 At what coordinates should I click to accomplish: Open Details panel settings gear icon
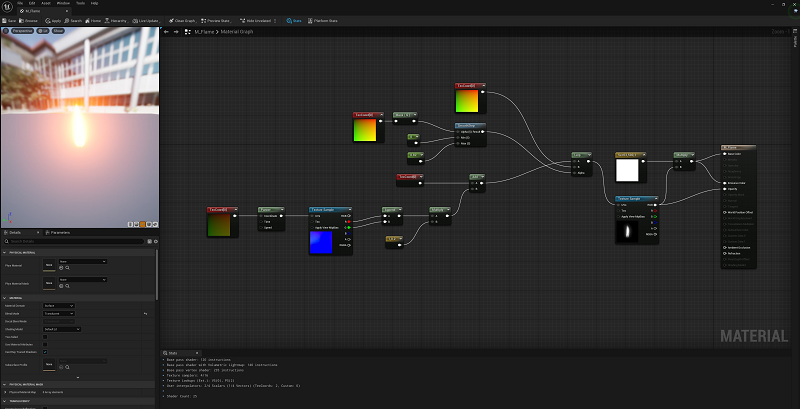pos(156,241)
